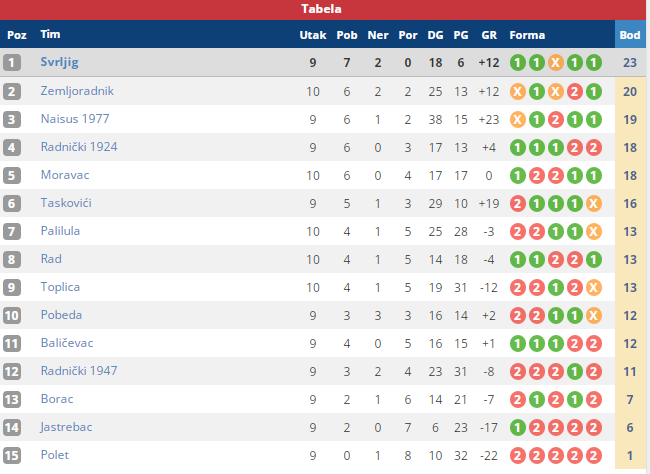Sort table by Utak column header
This screenshot has height=474, width=650.
[313, 35]
